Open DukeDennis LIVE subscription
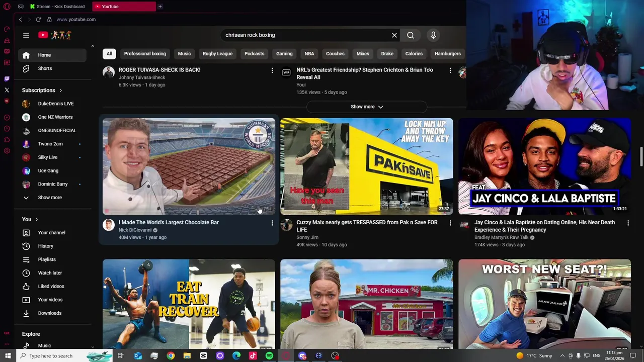This screenshot has width=644, height=362. [52, 104]
